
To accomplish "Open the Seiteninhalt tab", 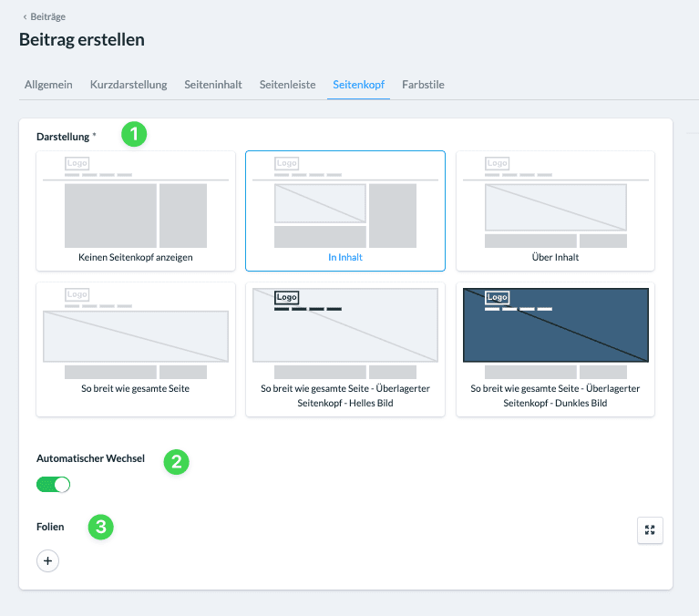I will [213, 85].
